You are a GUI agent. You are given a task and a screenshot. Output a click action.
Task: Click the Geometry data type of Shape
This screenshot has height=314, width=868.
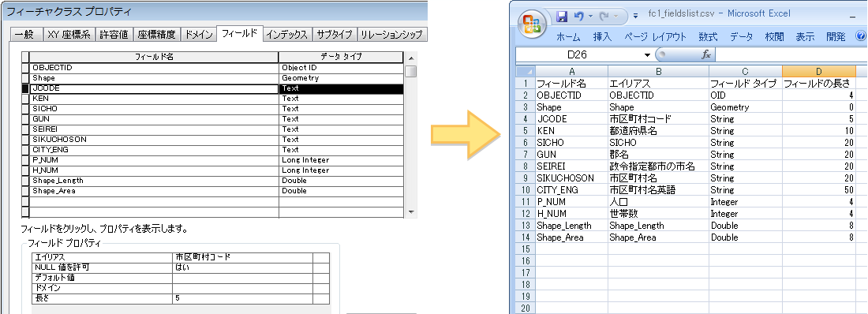(341, 78)
